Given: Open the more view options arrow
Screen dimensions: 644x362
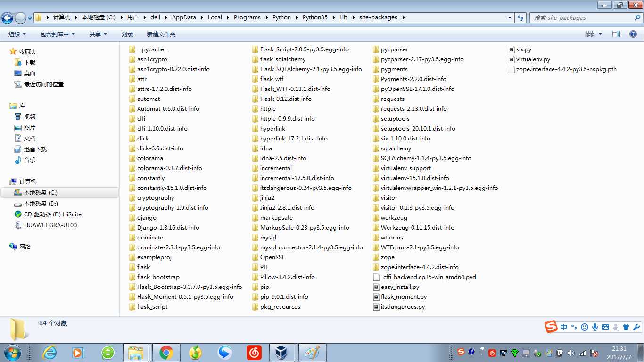Looking at the screenshot, I should (x=600, y=34).
